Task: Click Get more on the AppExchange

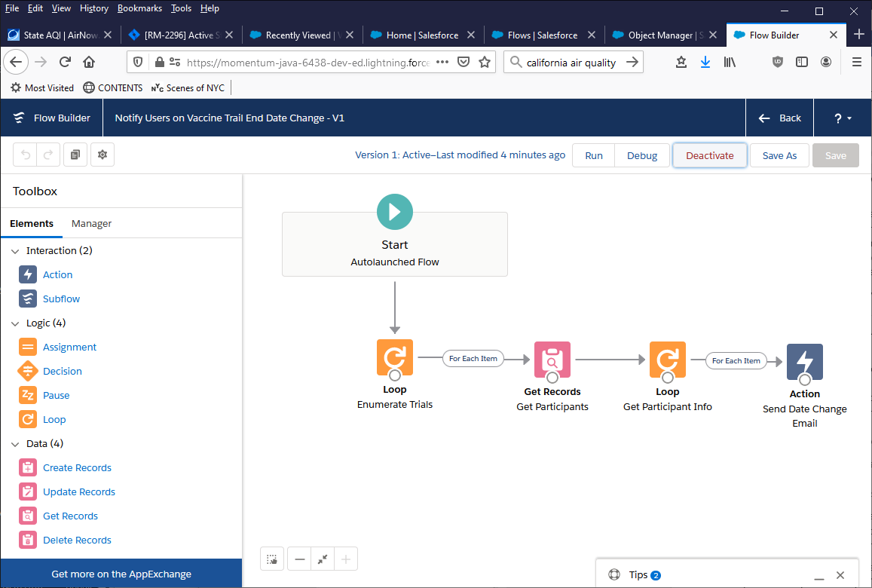Action: [121, 574]
